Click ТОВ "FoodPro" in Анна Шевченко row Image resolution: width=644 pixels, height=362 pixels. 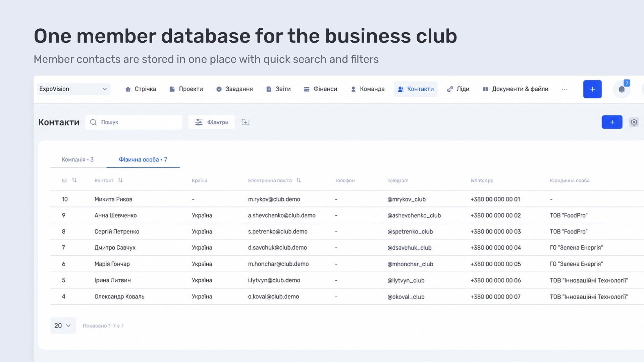pos(569,216)
